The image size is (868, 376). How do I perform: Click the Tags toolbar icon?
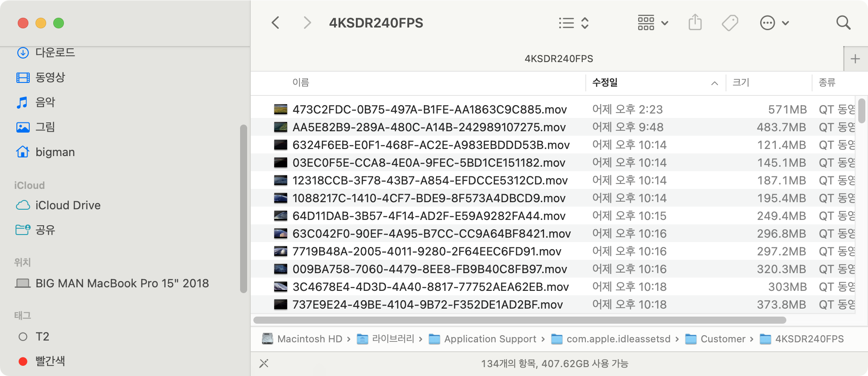coord(730,23)
